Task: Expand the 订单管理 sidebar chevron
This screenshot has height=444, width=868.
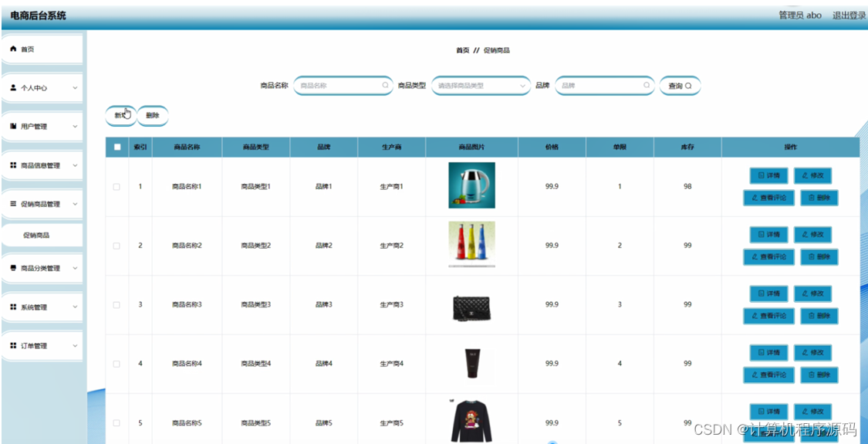Action: 76,346
